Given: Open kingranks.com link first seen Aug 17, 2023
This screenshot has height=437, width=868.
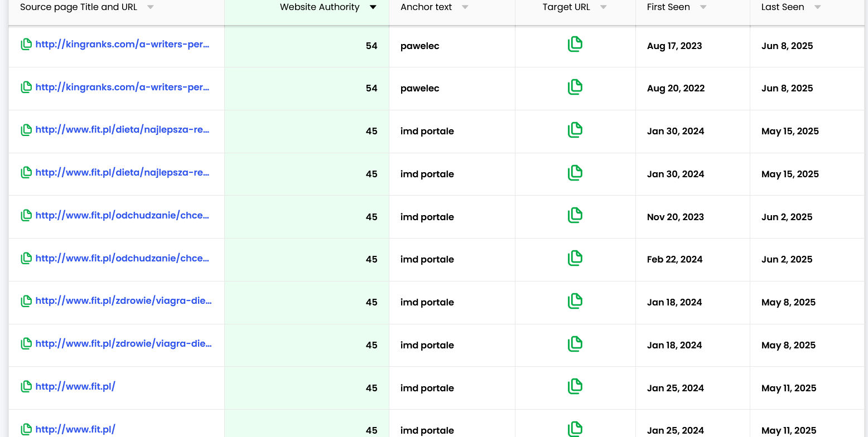Looking at the screenshot, I should coord(122,44).
